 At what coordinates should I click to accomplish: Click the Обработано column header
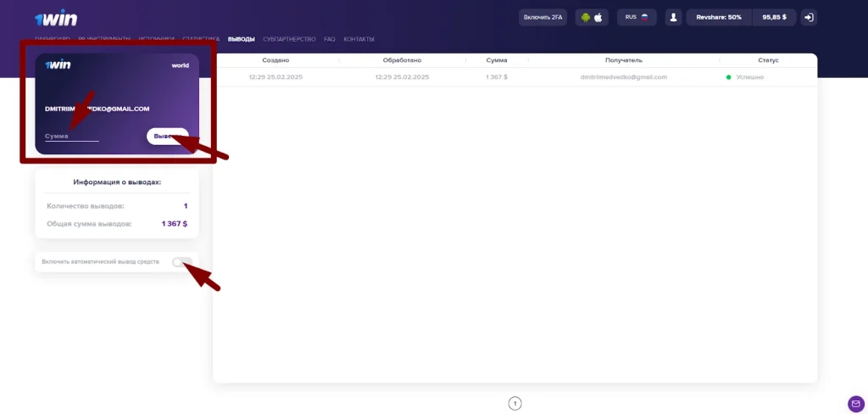click(402, 60)
